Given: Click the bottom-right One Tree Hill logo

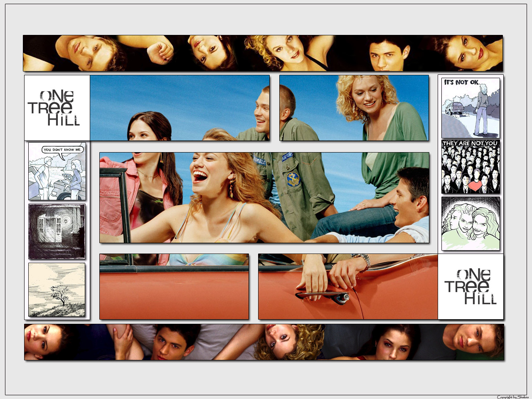Looking at the screenshot, I should click(x=470, y=286).
